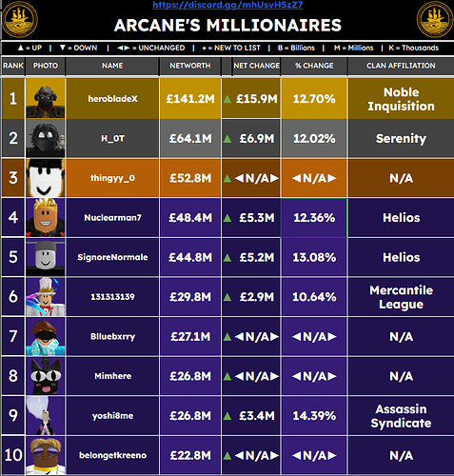Click Noble Inquisition clan cell
Screen dimensions: 454x476
click(x=401, y=99)
